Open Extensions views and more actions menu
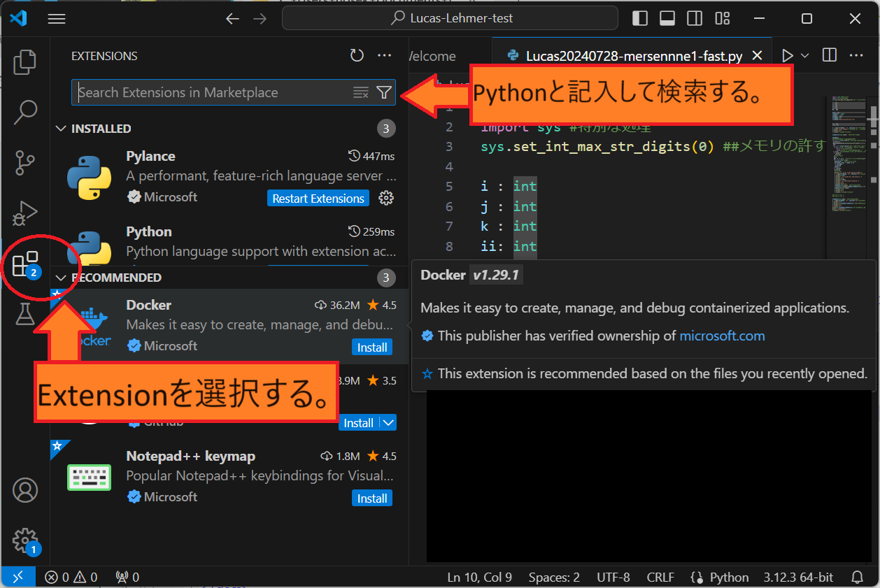Screen dimensions: 880x588 [384, 56]
